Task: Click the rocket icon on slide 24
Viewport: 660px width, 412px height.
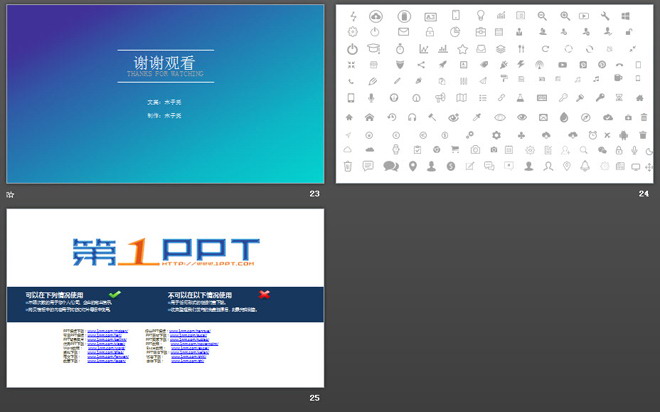Action: coord(442,64)
